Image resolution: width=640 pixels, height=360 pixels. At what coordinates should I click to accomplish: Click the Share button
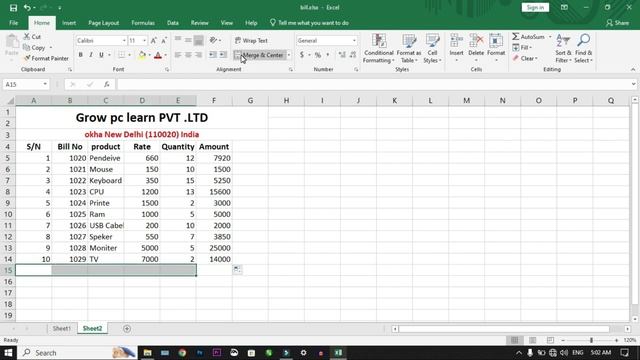[x=618, y=23]
